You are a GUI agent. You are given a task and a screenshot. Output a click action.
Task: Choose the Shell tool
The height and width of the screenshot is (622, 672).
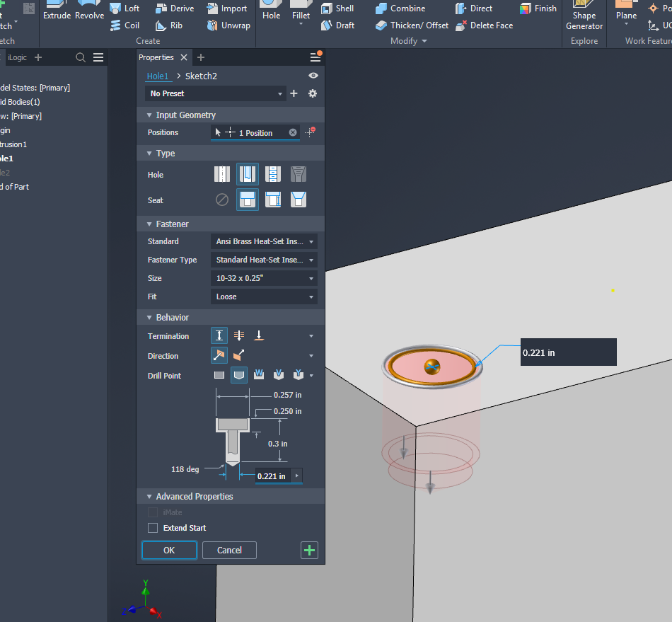pyautogui.click(x=337, y=8)
